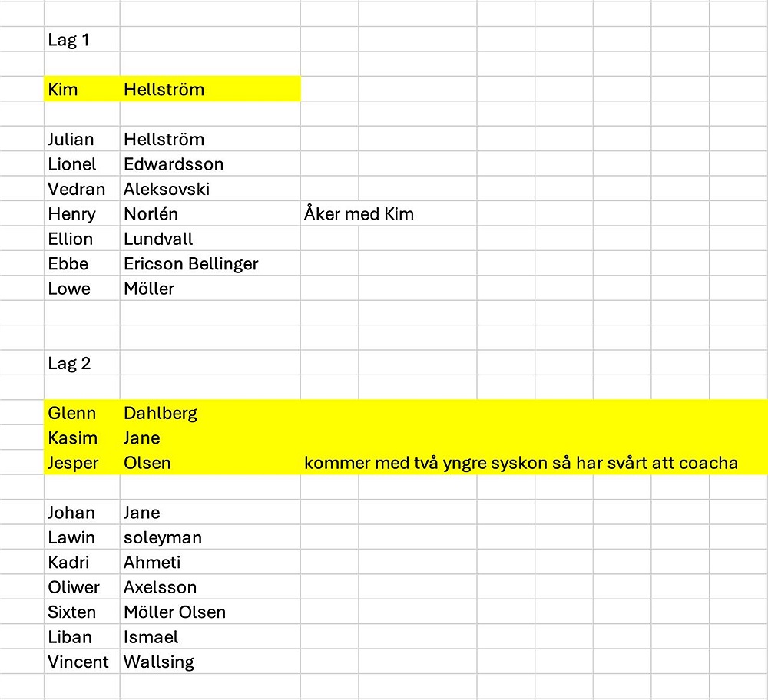Click the Wallsing cell

(210, 662)
